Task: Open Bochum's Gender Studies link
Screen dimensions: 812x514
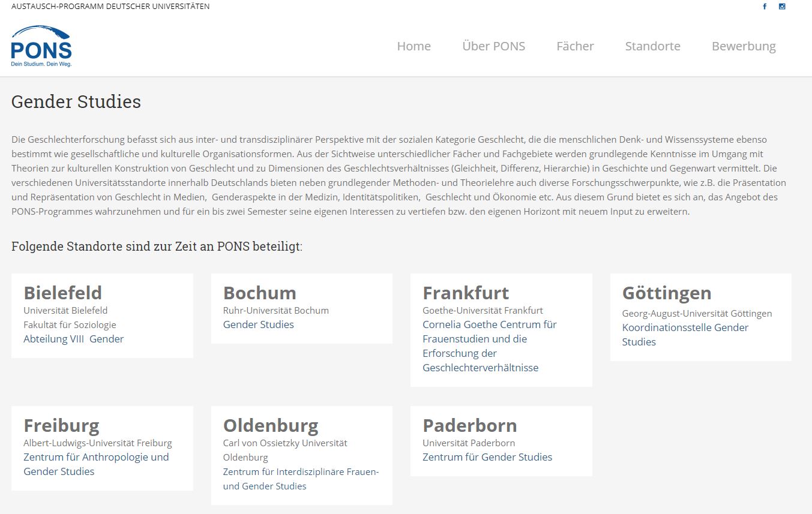Action: 259,324
